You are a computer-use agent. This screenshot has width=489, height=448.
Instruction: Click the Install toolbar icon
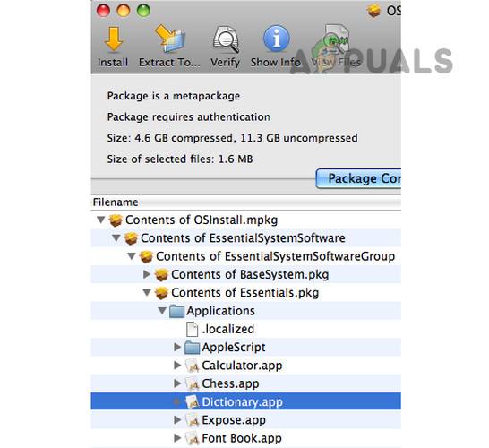point(114,39)
